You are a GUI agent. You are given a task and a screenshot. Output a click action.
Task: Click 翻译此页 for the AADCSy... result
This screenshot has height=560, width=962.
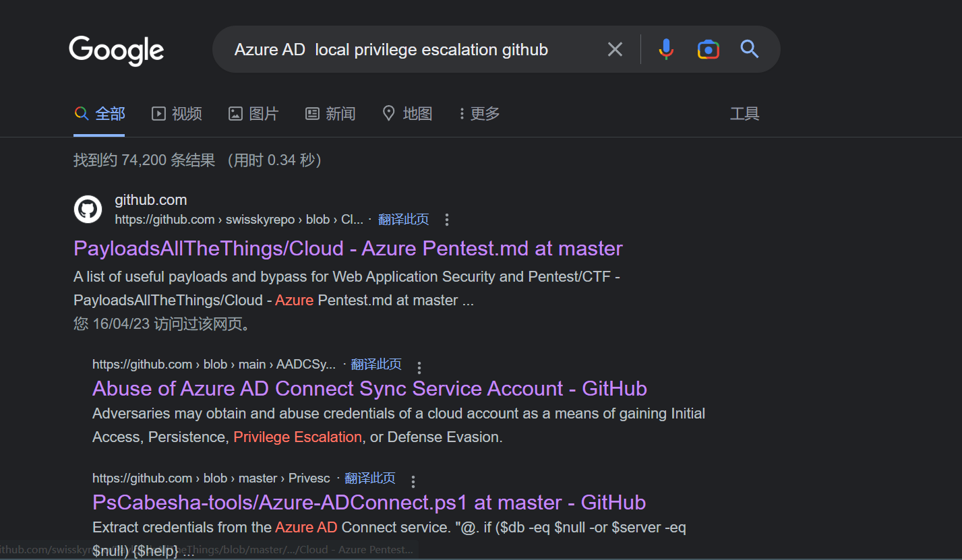pyautogui.click(x=376, y=365)
